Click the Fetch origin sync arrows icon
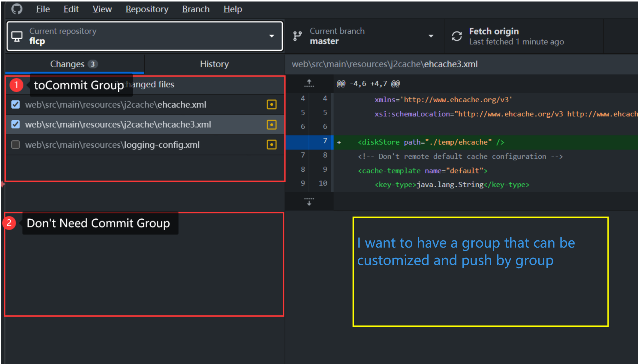 (457, 36)
